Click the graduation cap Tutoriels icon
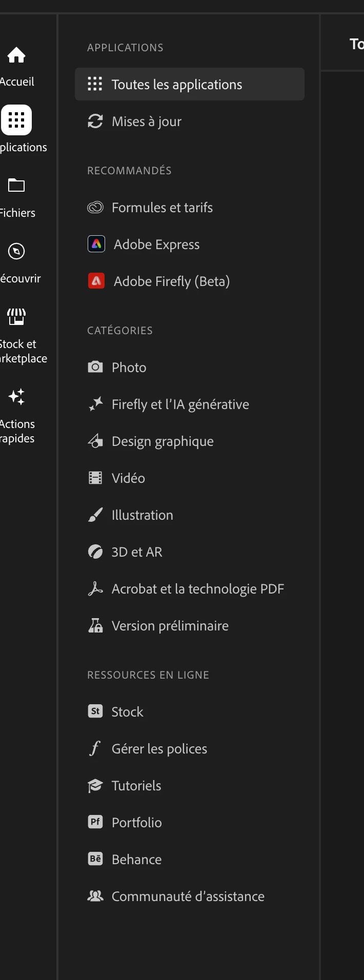The width and height of the screenshot is (364, 980). pos(95,785)
